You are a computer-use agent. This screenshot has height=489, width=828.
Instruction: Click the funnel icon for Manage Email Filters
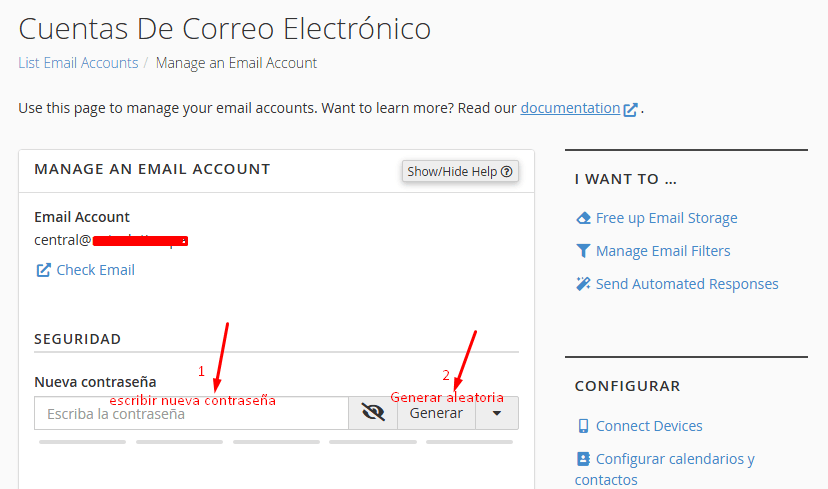tap(584, 251)
